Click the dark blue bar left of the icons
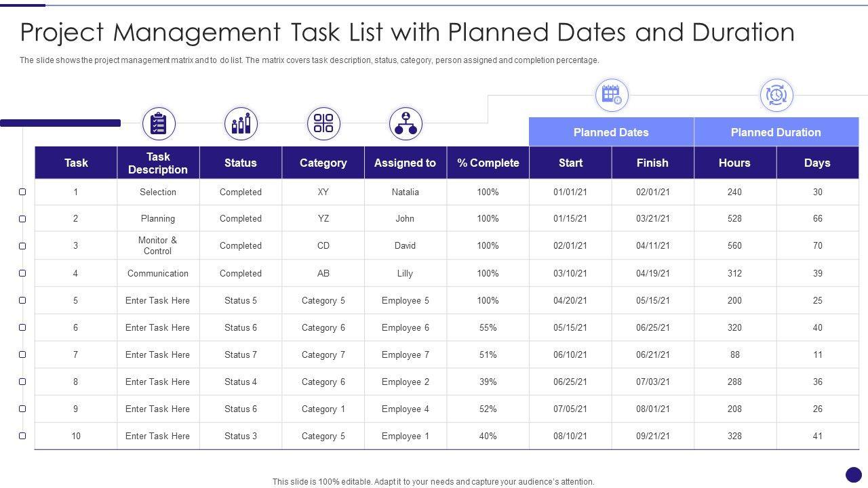 [x=60, y=123]
